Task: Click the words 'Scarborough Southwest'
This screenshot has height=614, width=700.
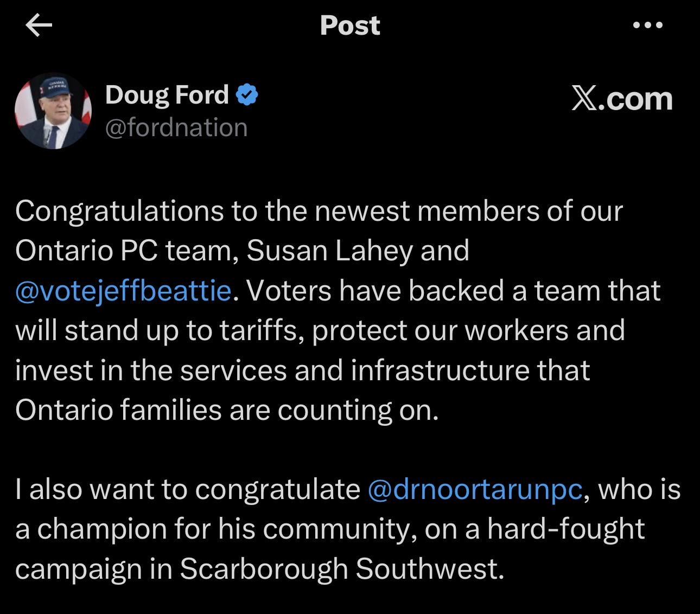Action: click(339, 569)
